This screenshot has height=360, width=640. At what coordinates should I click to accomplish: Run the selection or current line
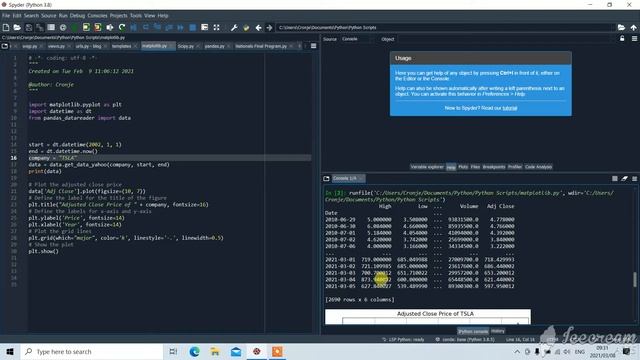(110, 27)
